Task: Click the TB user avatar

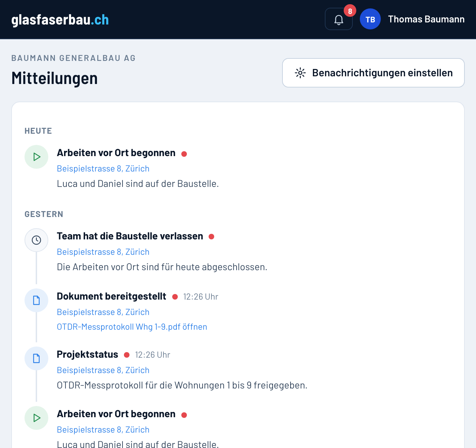Action: click(370, 19)
